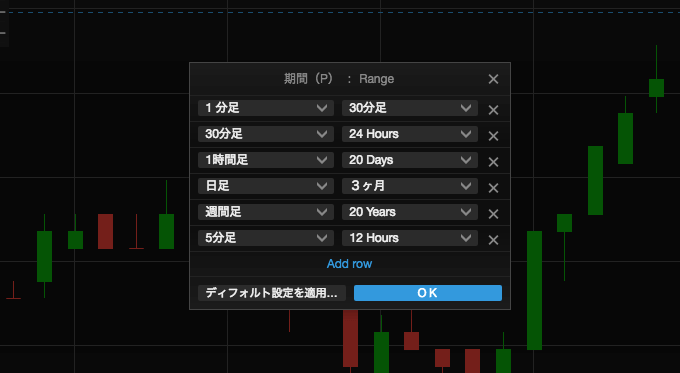The image size is (680, 373).
Task: Expand the 1時間足 period dropdown
Action: click(x=266, y=160)
